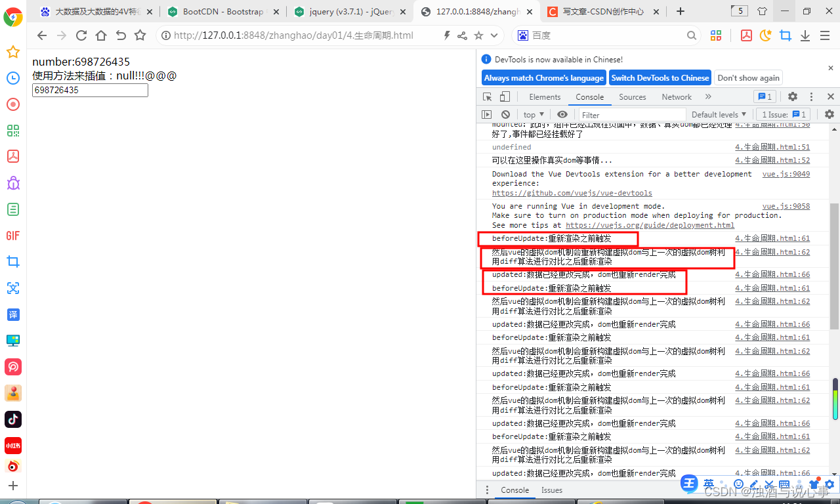The width and height of the screenshot is (840, 504).
Task: Switch to the Elements tab
Action: click(545, 96)
